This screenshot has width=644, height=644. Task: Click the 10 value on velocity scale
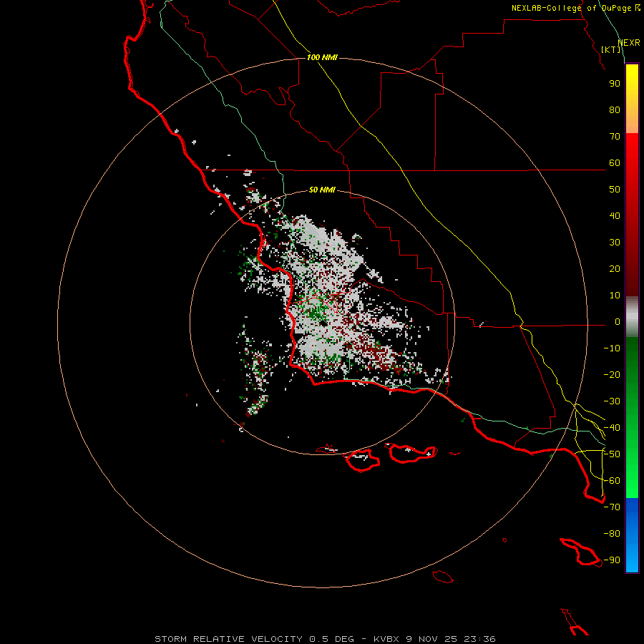615,296
